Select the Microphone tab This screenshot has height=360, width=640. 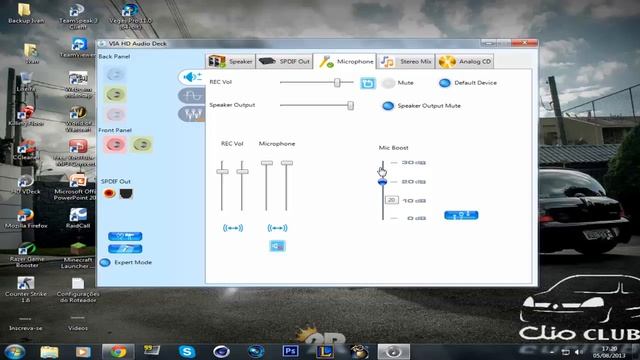coord(345,62)
